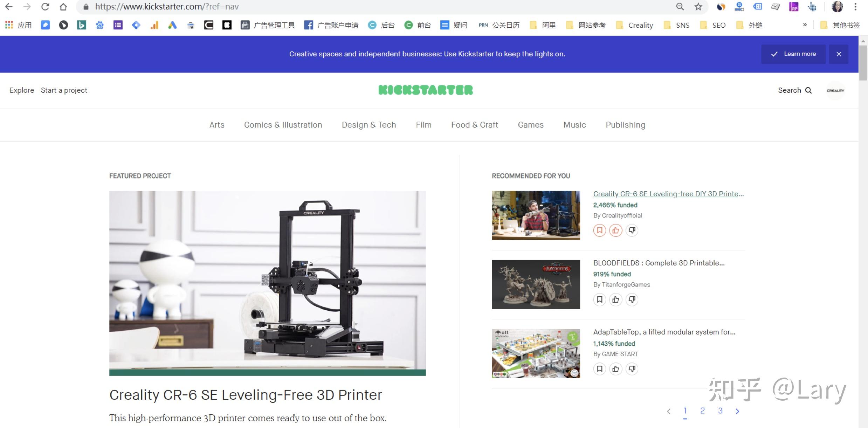Screen dimensions: 868x428
Task: Click browser zoom magnifier icon in address bar
Action: [x=680, y=7]
